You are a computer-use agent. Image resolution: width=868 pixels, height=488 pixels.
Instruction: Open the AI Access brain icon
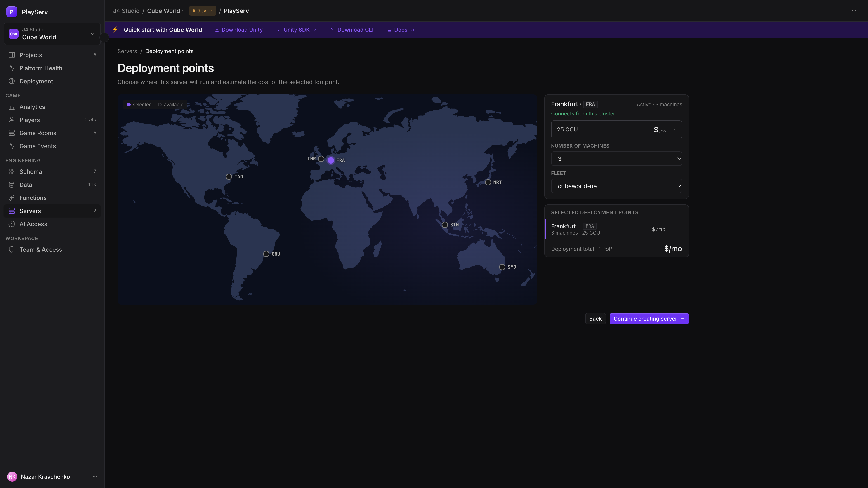[x=12, y=224]
